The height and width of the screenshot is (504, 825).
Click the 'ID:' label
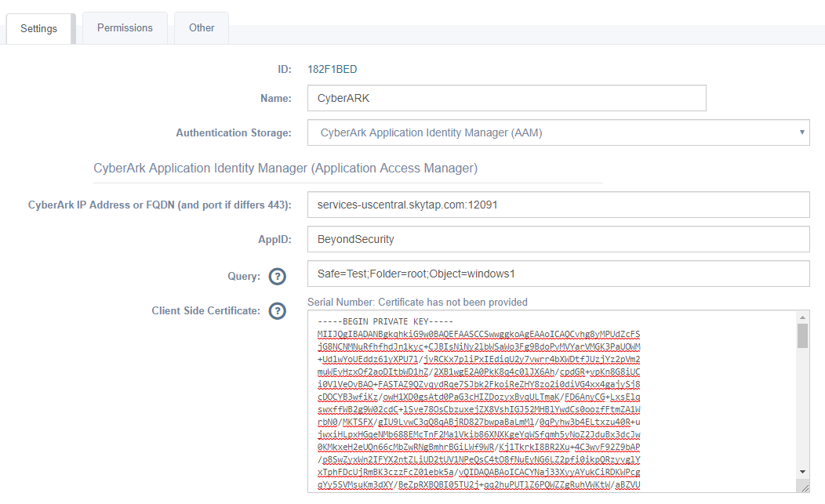click(285, 70)
